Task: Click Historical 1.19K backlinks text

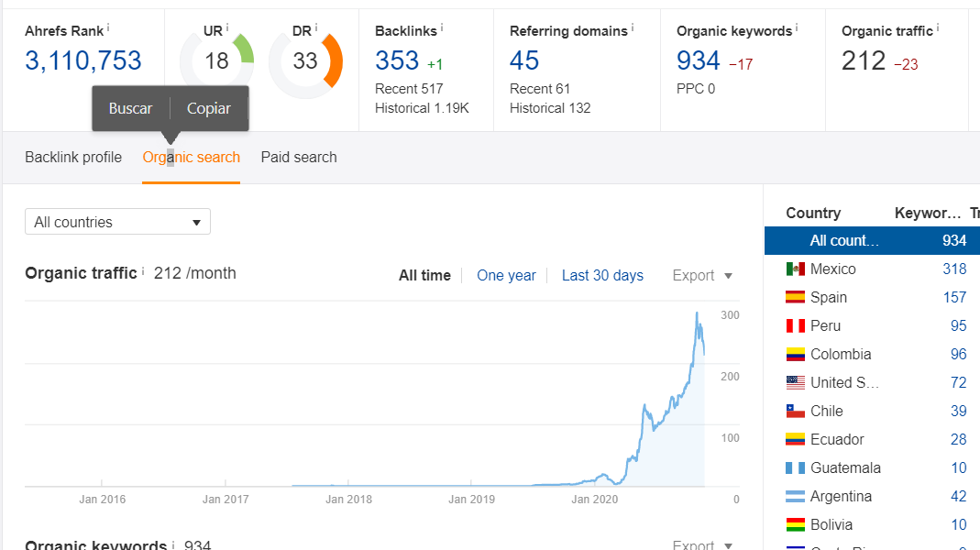Action: coord(422,108)
